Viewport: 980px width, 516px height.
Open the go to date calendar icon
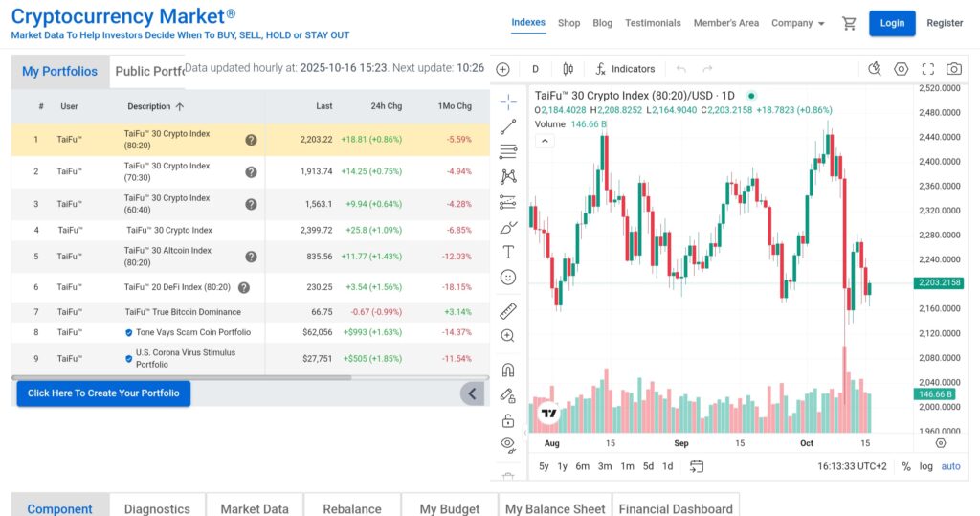pos(697,466)
